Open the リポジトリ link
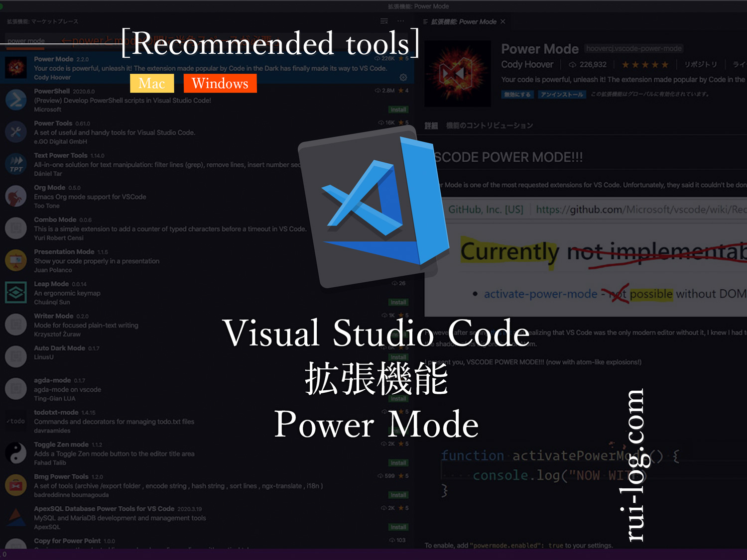Screen dimensions: 747x560 click(x=701, y=65)
